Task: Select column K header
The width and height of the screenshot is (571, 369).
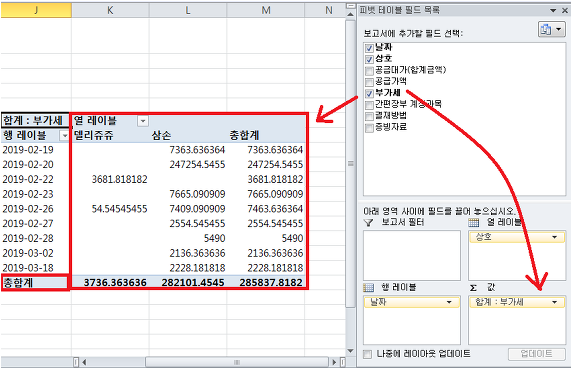Action: tap(110, 10)
